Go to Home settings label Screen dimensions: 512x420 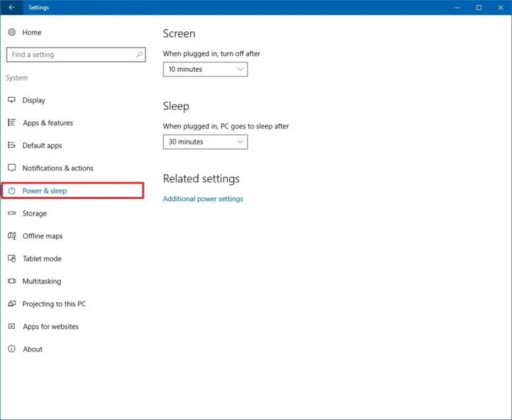pyautogui.click(x=32, y=32)
